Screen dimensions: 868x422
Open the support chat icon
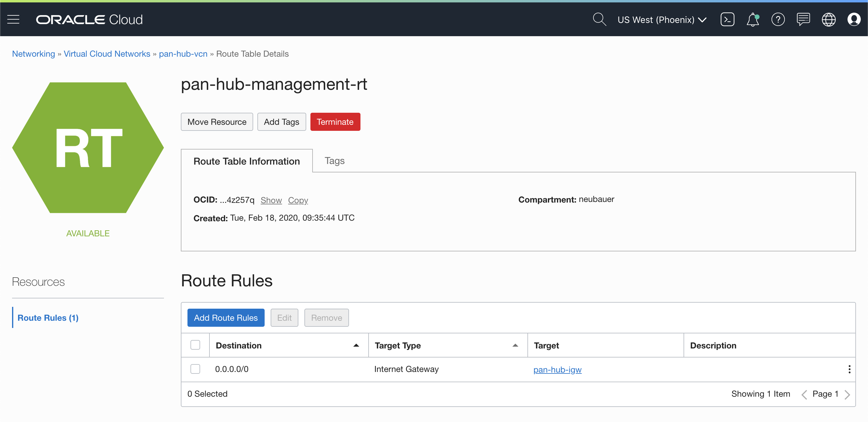click(x=803, y=20)
